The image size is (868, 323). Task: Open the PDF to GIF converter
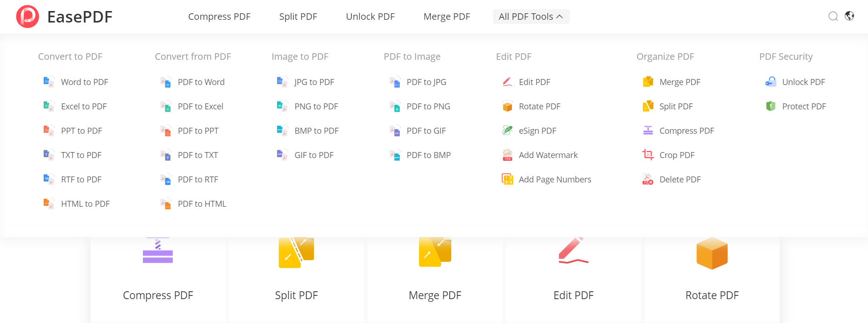pos(425,130)
